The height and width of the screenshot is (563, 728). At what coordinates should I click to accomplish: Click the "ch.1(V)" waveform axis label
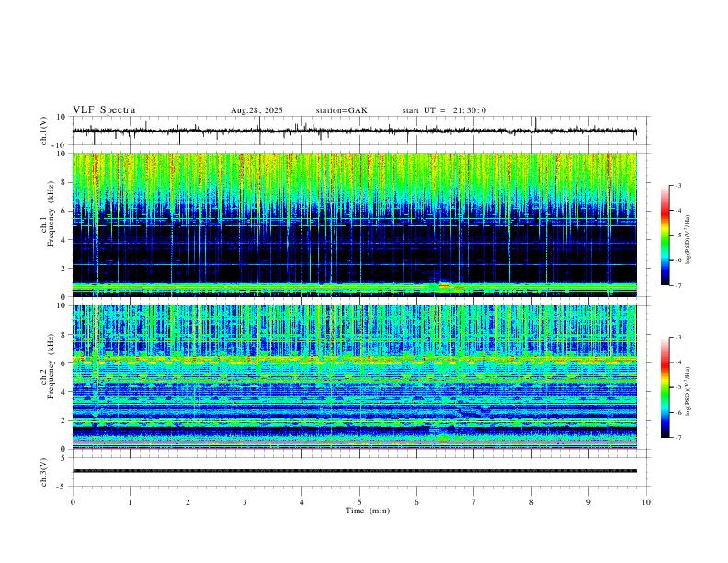coord(44,131)
